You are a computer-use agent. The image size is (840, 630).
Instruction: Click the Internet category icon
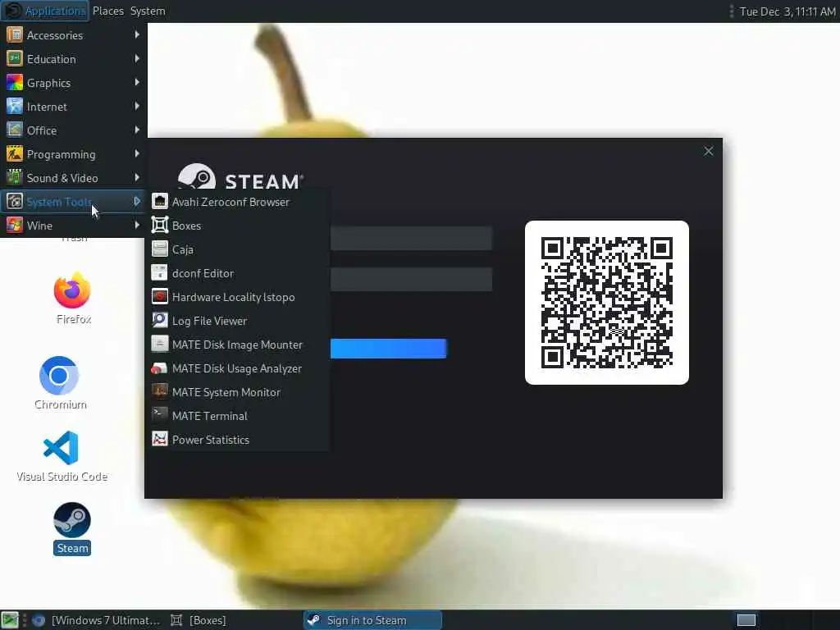coord(15,106)
